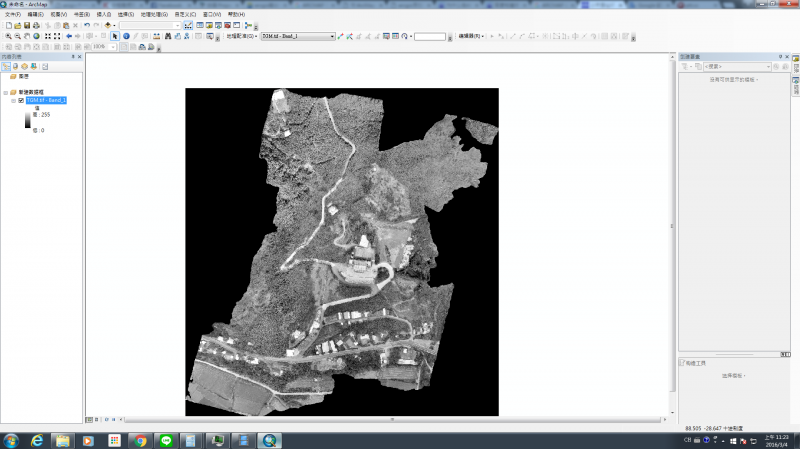The height and width of the screenshot is (449, 800).
Task: Click the 地理配準(G) georeferencing button
Action: point(241,36)
